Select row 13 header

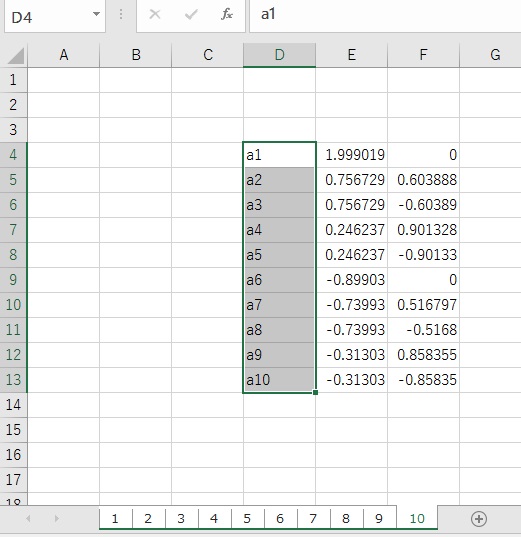[x=13, y=380]
